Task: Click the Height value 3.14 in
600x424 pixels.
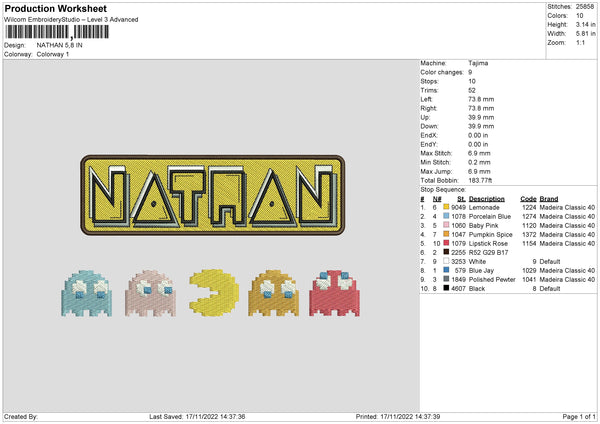Action: 585,24
